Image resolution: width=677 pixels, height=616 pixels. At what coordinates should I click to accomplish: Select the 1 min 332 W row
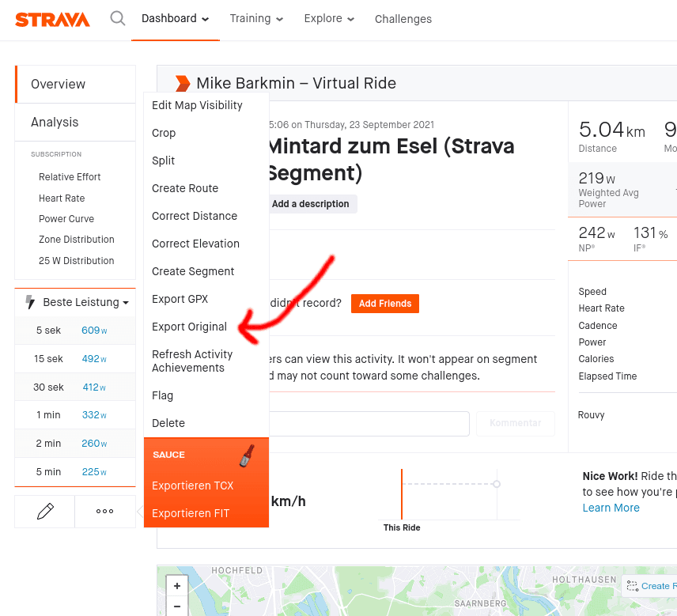pos(75,415)
